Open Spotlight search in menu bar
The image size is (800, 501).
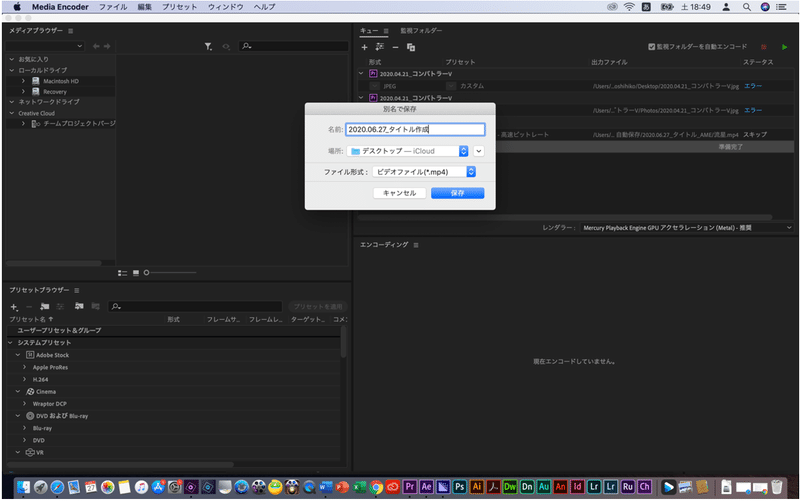[746, 7]
